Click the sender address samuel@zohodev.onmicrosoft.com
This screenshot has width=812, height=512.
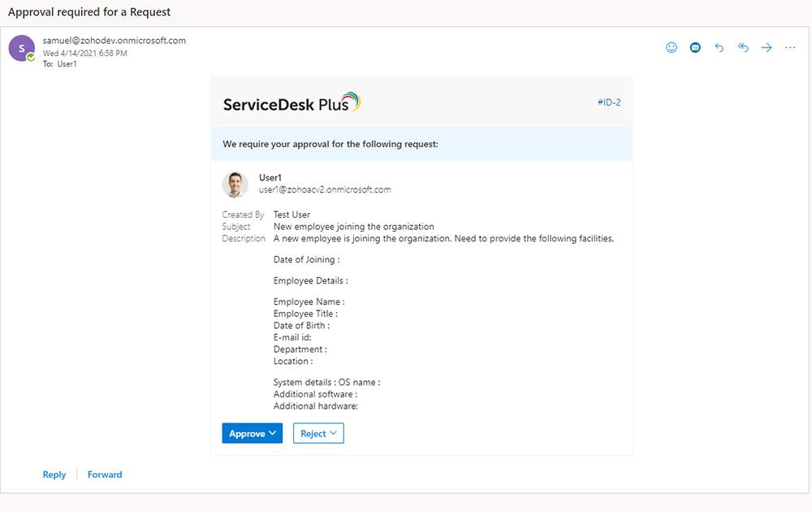(114, 41)
